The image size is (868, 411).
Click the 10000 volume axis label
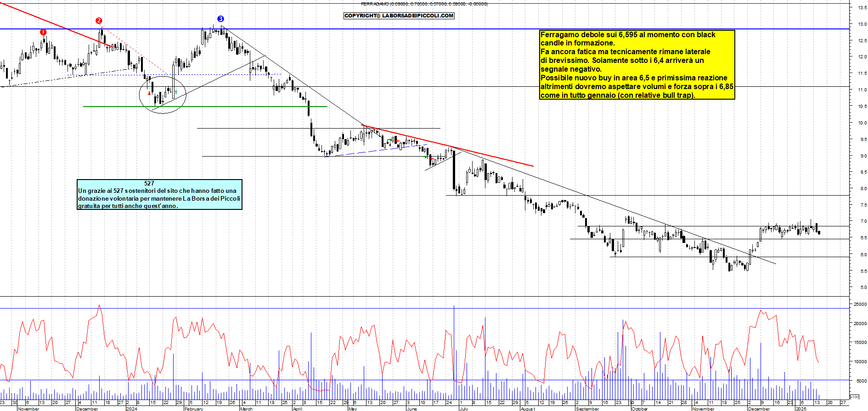860,361
